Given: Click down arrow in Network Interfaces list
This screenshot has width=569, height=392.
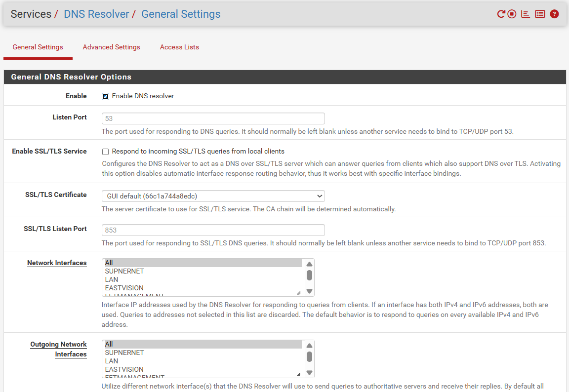Looking at the screenshot, I should 309,291.
